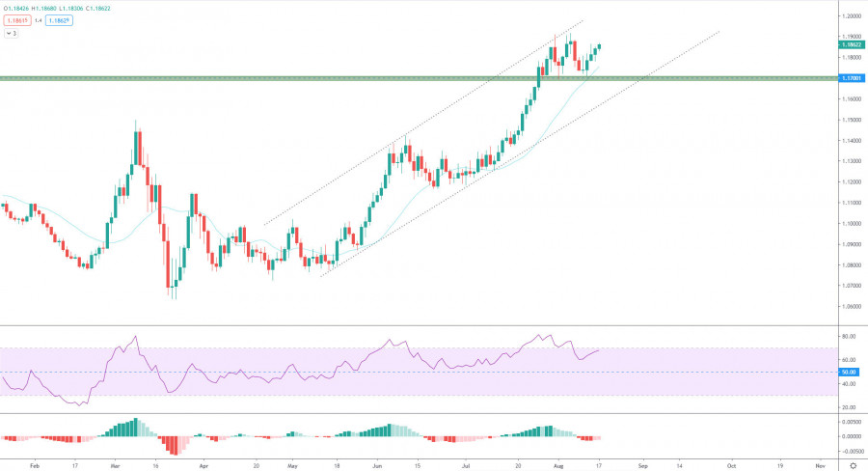Select the green current price label 1.18622

coord(851,44)
